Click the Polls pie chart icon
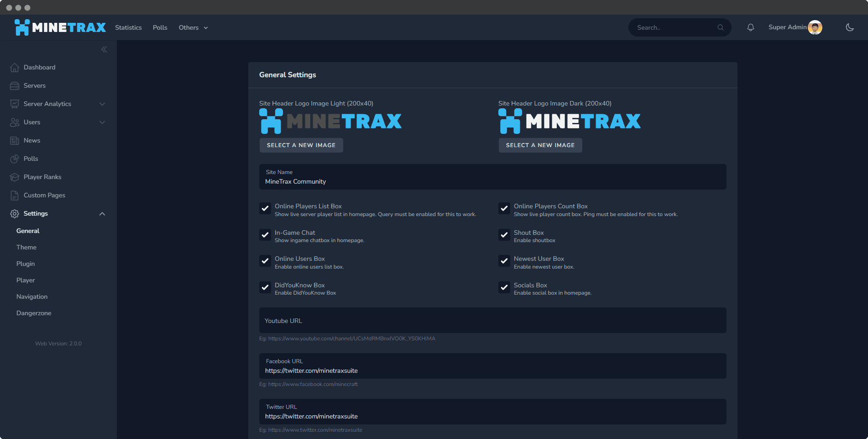Screen dimensions: 868x439 pos(15,159)
